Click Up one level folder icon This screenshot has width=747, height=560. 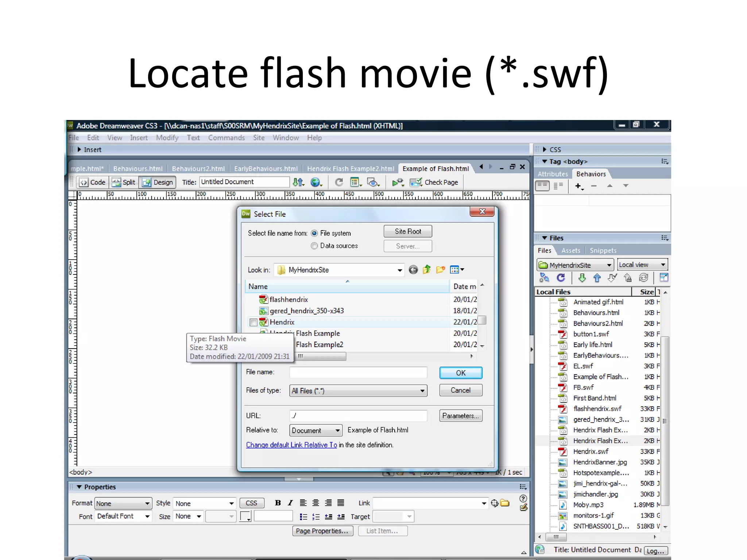[427, 270]
